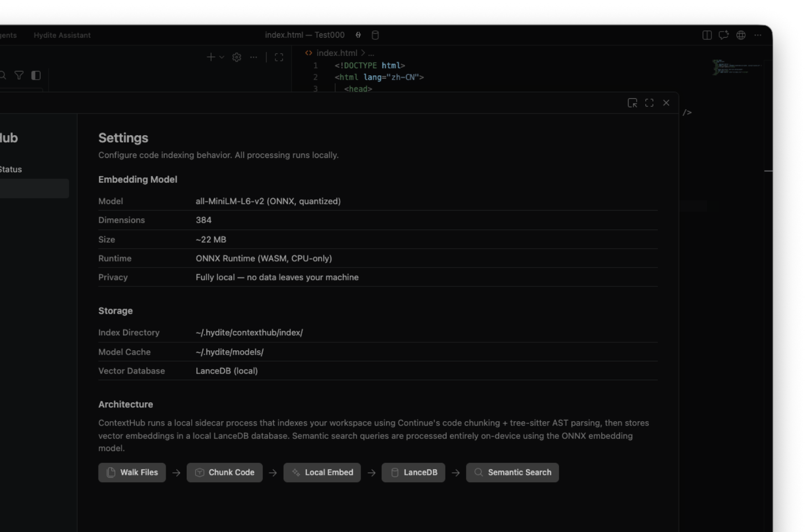Open the top-right window ellipsis menu
This screenshot has height=532, width=809.
[x=757, y=35]
